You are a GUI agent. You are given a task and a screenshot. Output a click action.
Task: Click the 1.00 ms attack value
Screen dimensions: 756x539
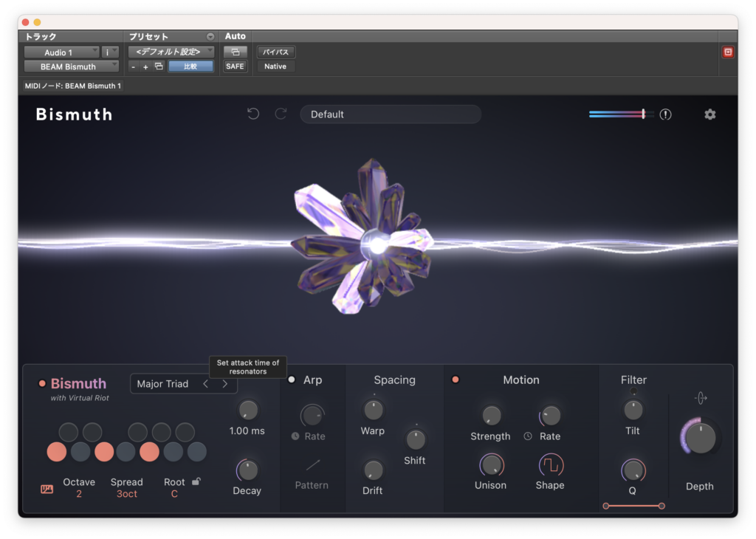point(247,431)
